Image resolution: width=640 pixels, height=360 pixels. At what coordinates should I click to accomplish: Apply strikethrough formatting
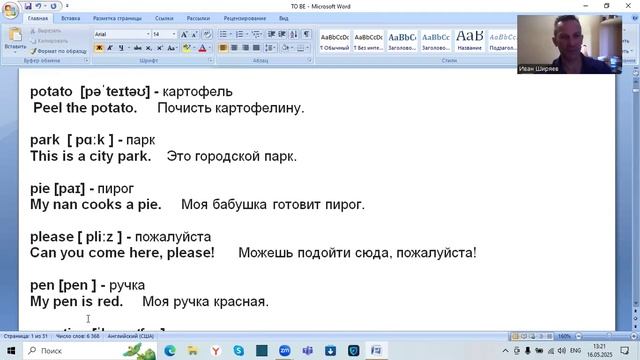coord(138,48)
